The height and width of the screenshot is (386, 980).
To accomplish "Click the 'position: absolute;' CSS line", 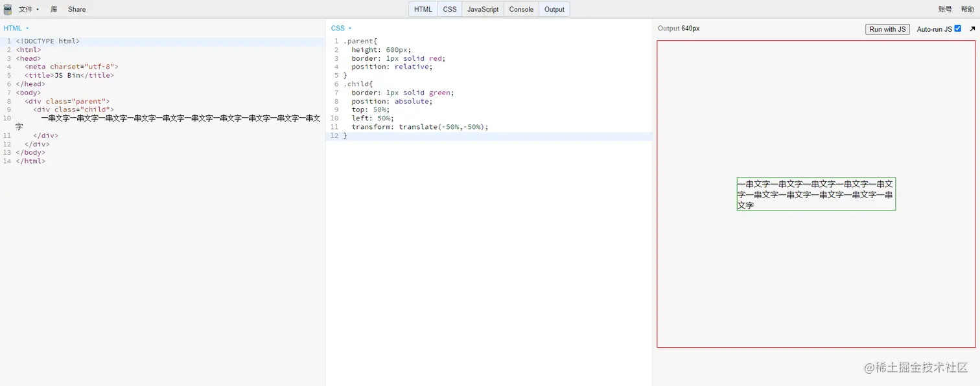I will coord(392,101).
